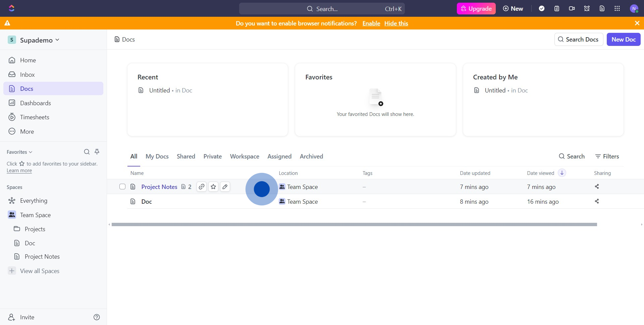This screenshot has height=325, width=644.
Task: Toggle Date viewed sort direction arrow
Action: point(562,173)
